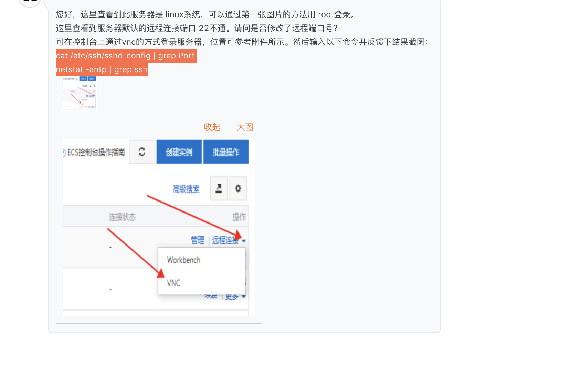Click the 创建实例 button
The image size is (581, 392).
pyautogui.click(x=179, y=151)
